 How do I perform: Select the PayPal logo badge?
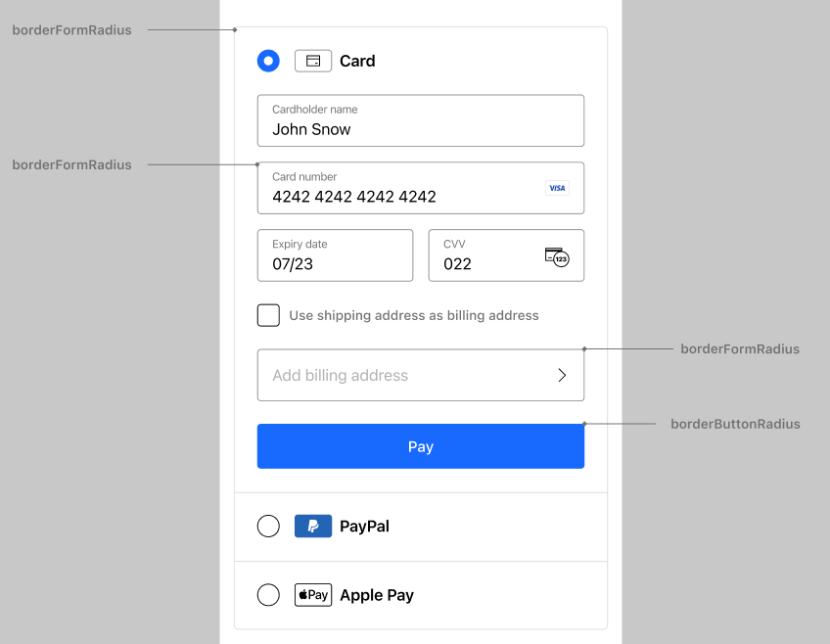[313, 526]
